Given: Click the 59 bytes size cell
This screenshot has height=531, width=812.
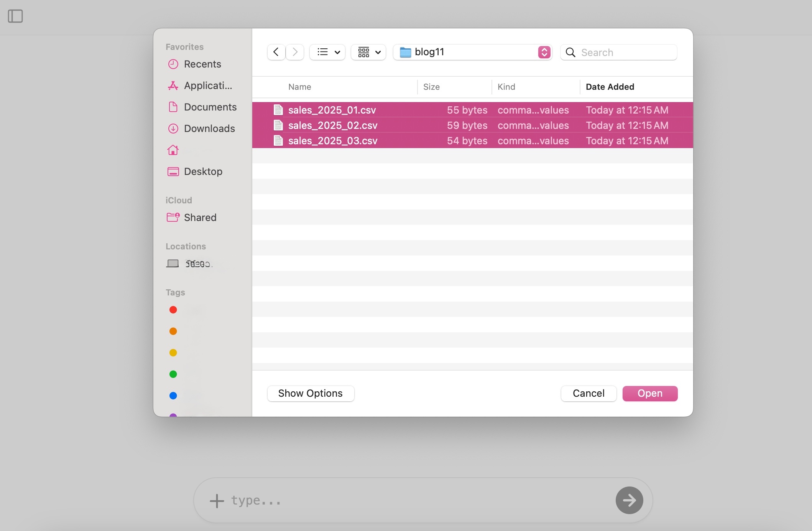Looking at the screenshot, I should (x=467, y=125).
